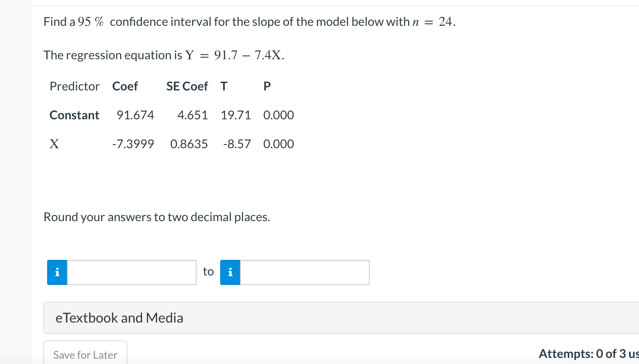The image size is (639, 364).
Task: Click the X row P value 0.000
Action: (x=278, y=144)
